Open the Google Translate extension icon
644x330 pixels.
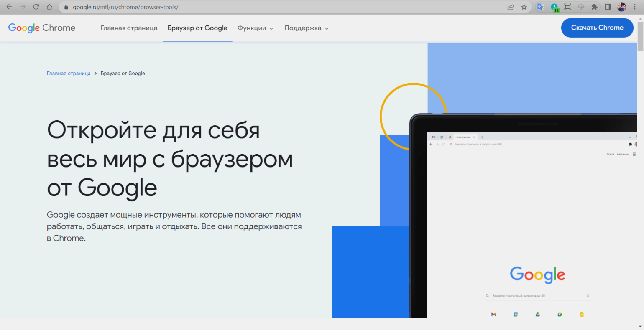541,7
